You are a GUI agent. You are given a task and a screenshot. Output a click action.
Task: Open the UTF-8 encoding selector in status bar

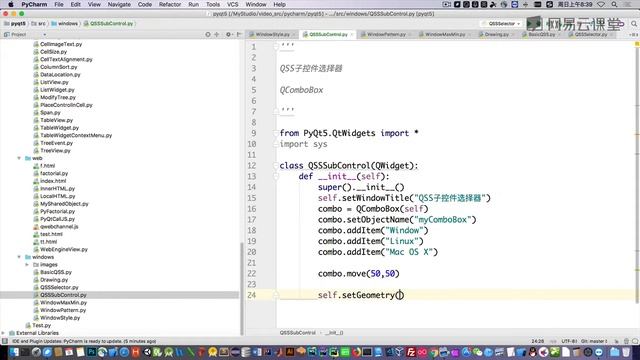coord(569,341)
